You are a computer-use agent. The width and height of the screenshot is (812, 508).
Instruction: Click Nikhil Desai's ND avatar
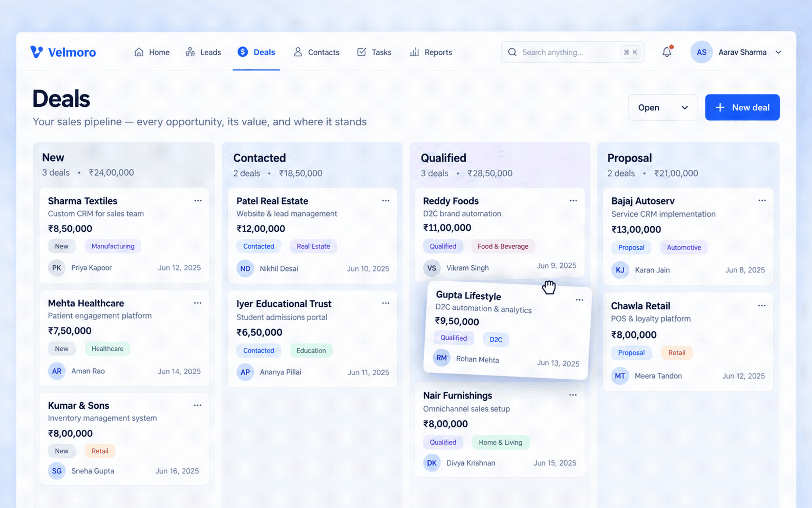click(245, 268)
